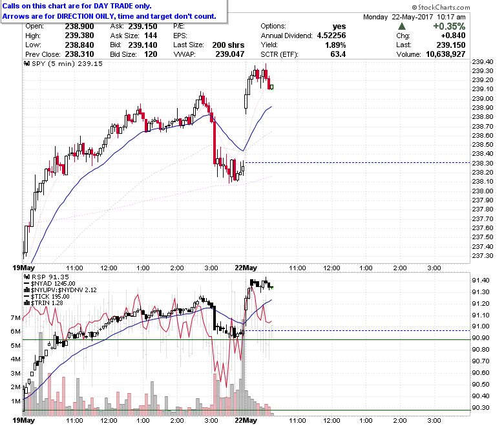504x426 pixels.
Task: Click the High value 239.380
Action: [x=79, y=36]
